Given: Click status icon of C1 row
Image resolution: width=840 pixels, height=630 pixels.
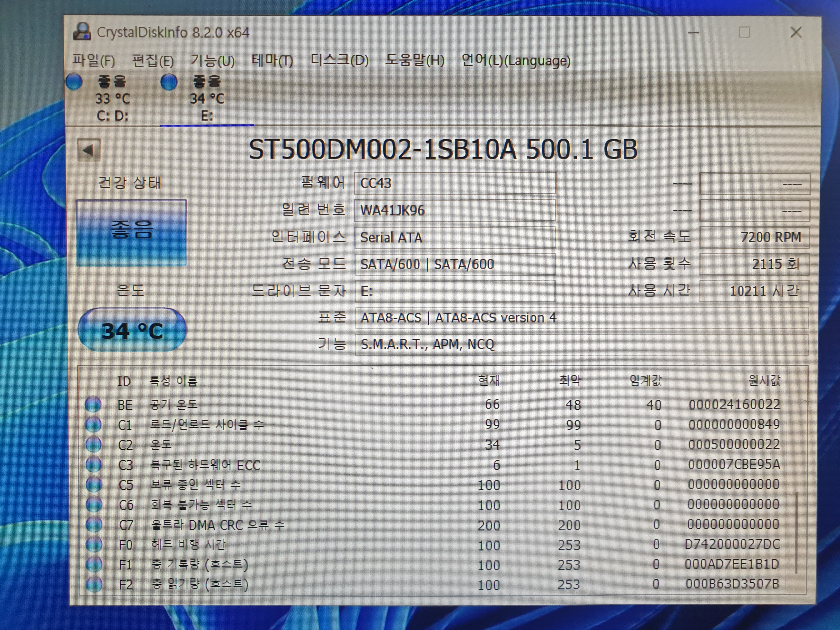Looking at the screenshot, I should pos(93,424).
